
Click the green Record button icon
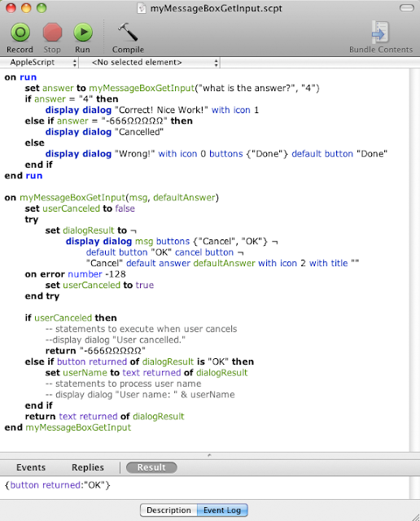[20, 33]
